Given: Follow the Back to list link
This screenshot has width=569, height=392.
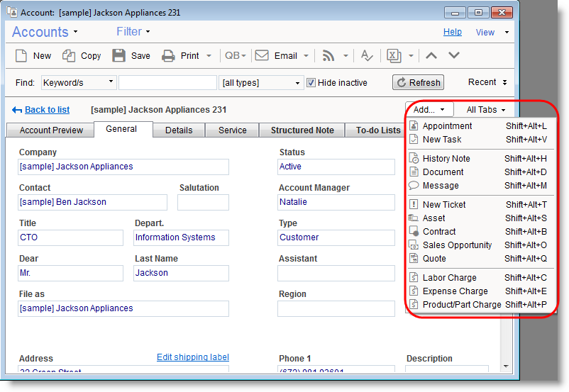Looking at the screenshot, I should (x=47, y=110).
